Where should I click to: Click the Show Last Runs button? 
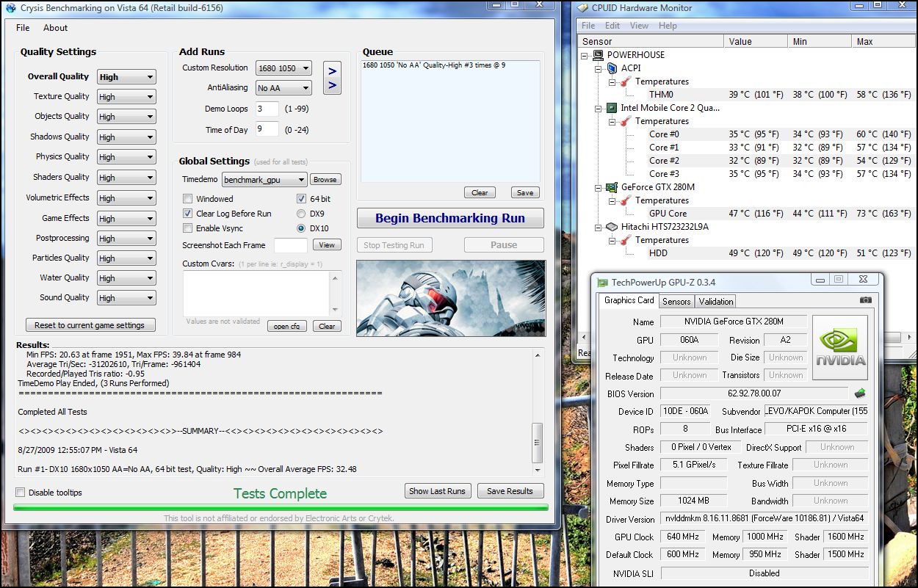437,491
